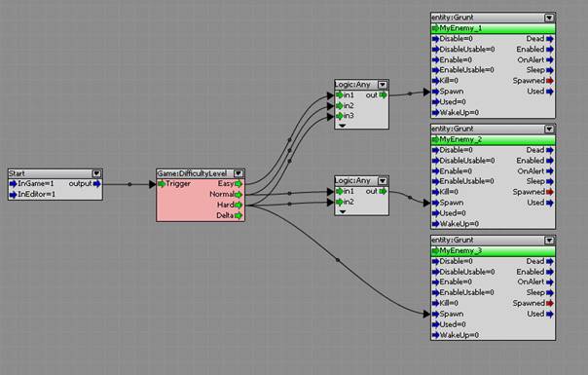The height and width of the screenshot is (375, 588).
Task: Click the Dead output port on MyEnemy_2
Action: 550,150
